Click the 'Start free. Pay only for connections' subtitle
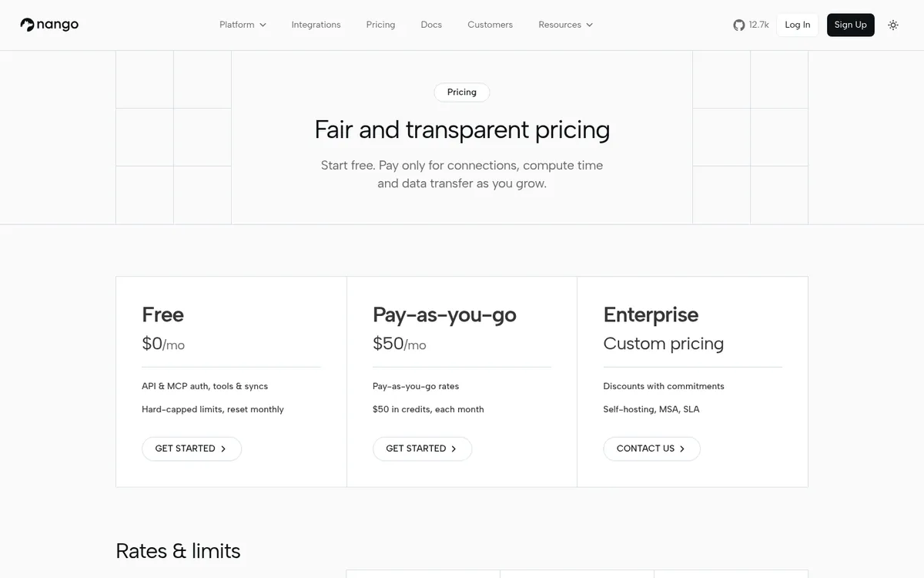Screen dimensions: 924x578 [x=462, y=174]
